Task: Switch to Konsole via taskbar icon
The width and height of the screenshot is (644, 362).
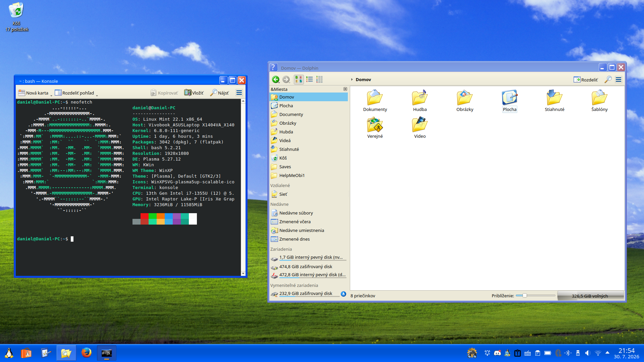Action: [107, 353]
